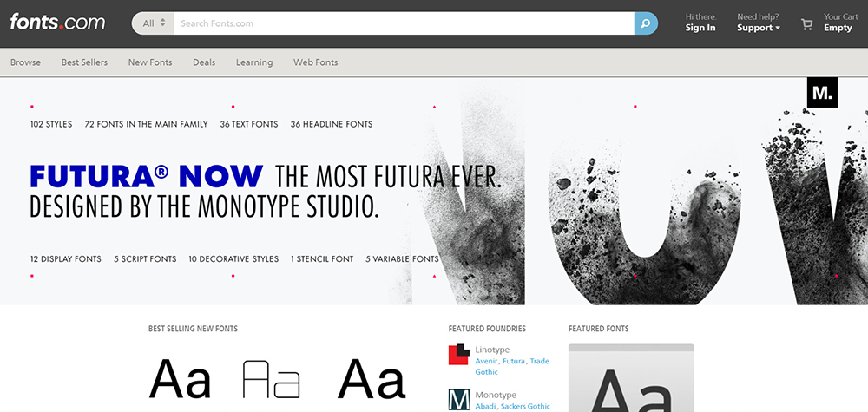The image size is (868, 412).
Task: Open the Sackers Gothic link
Action: click(525, 407)
